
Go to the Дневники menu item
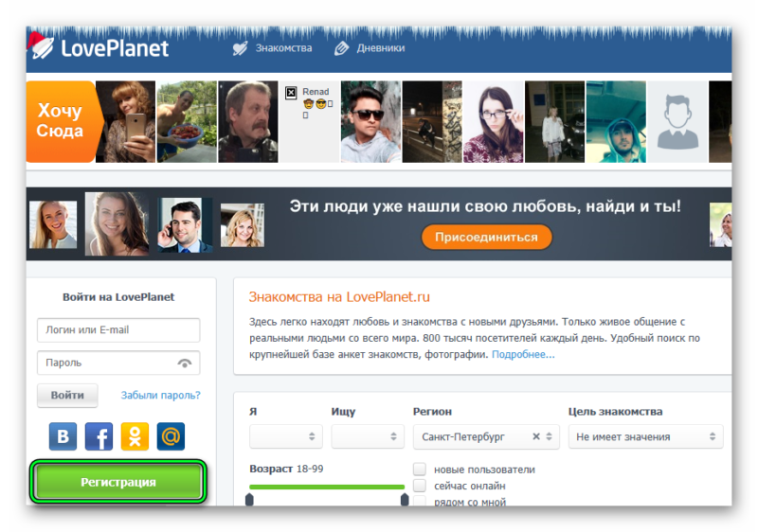[370, 48]
